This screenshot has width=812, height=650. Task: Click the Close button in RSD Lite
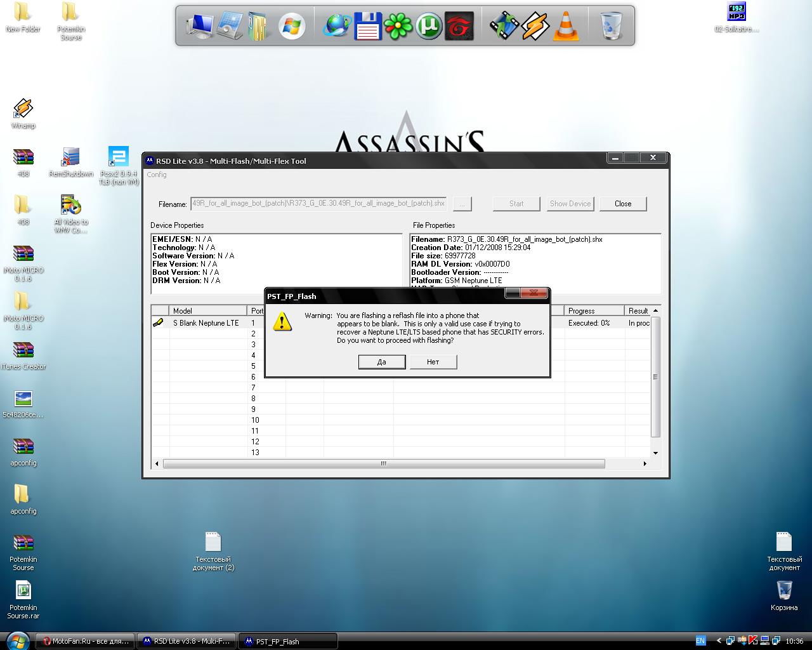click(x=623, y=204)
